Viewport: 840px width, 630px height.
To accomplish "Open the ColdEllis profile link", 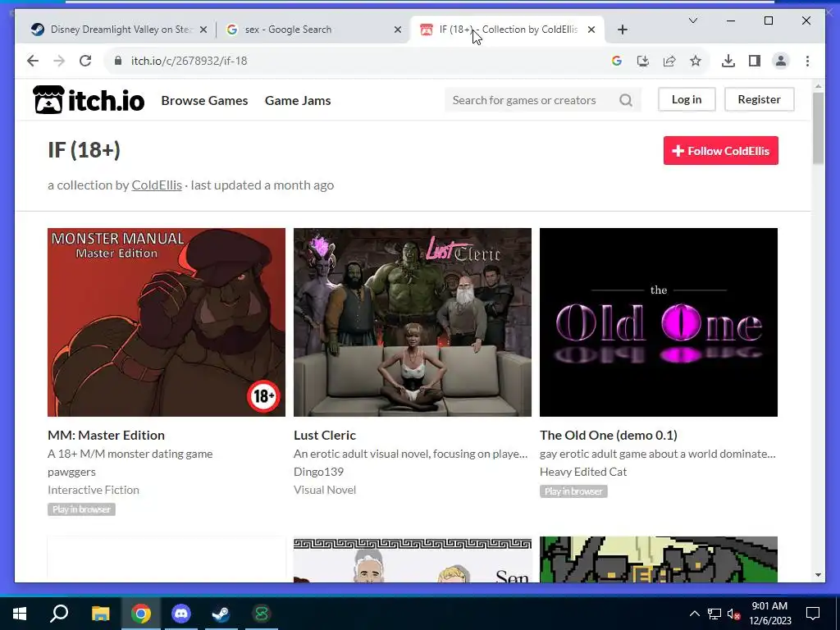I will pyautogui.click(x=157, y=185).
